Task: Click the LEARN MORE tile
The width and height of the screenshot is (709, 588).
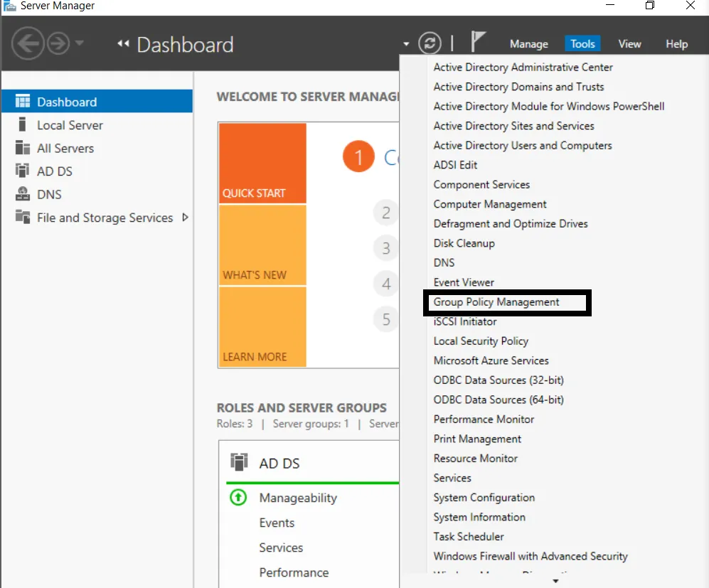Action: click(262, 327)
